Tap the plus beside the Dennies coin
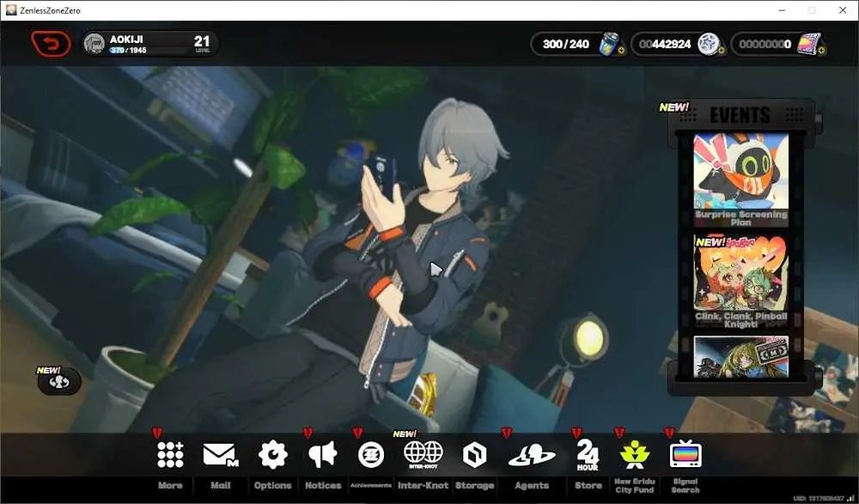 point(721,51)
